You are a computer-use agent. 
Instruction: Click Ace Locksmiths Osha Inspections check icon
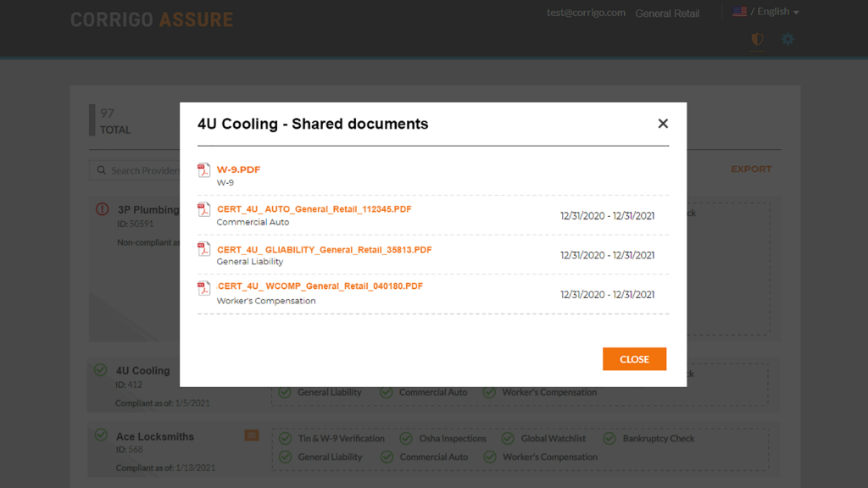point(406,439)
